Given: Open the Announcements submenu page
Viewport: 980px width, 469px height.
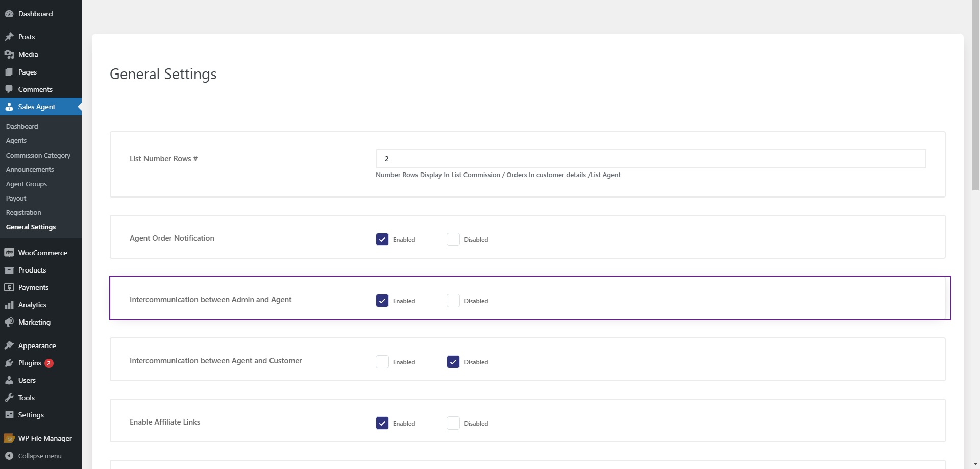Looking at the screenshot, I should [30, 169].
